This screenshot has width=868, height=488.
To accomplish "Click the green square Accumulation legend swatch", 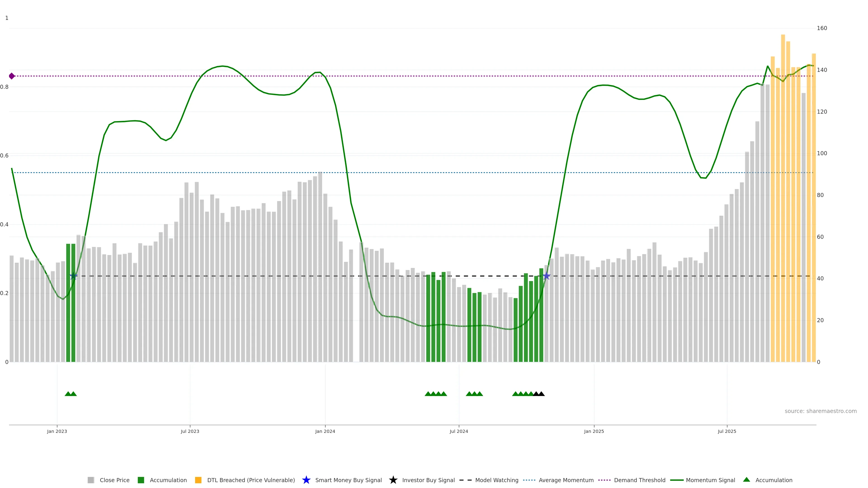I will point(141,480).
